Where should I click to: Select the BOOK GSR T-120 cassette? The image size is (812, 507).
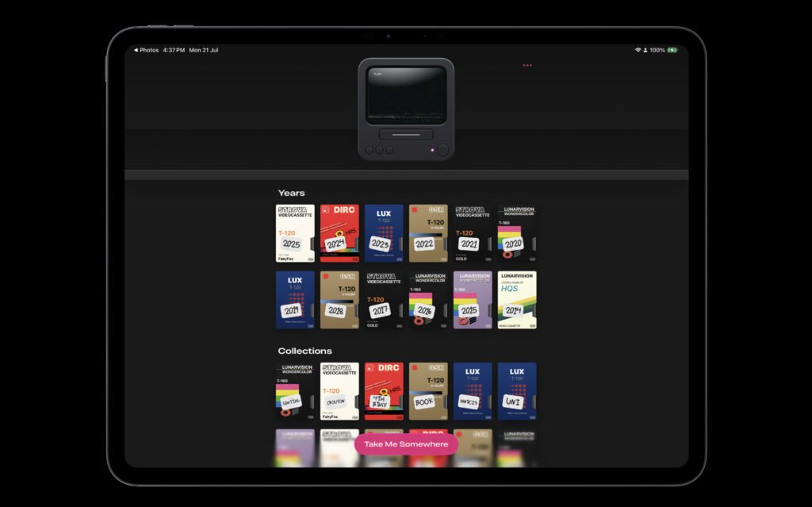(426, 390)
